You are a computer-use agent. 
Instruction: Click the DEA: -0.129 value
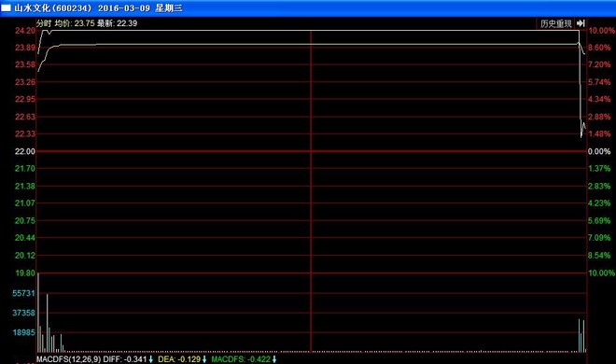tap(179, 359)
